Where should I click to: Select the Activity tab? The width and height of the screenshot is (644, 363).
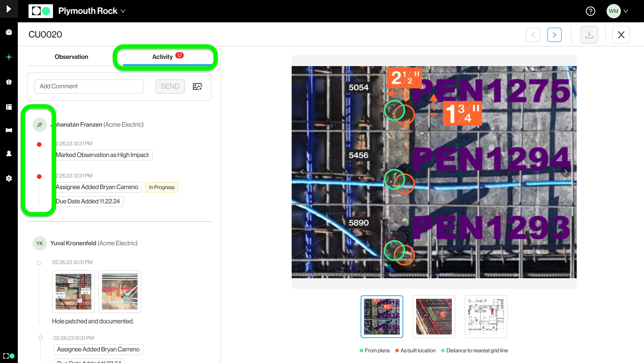pyautogui.click(x=167, y=57)
